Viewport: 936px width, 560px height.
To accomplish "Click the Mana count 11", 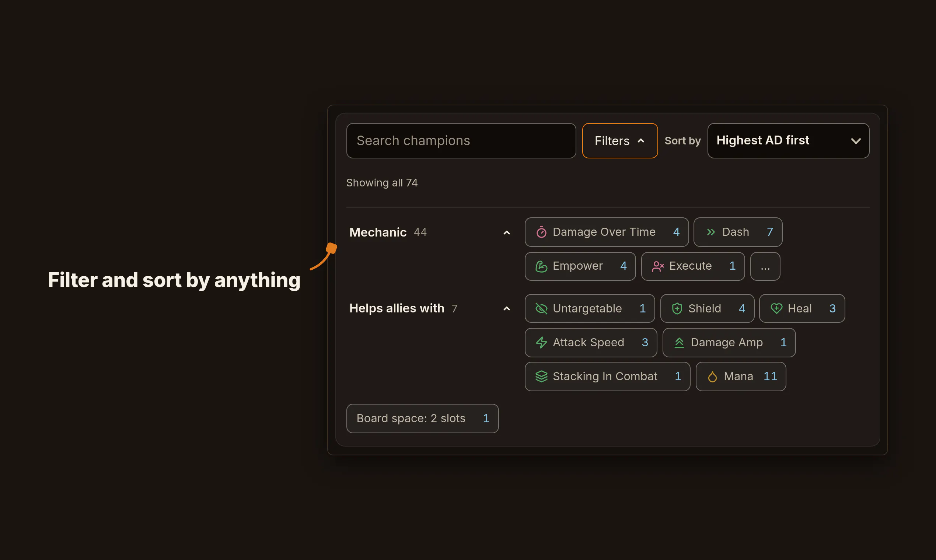I will pos(770,377).
